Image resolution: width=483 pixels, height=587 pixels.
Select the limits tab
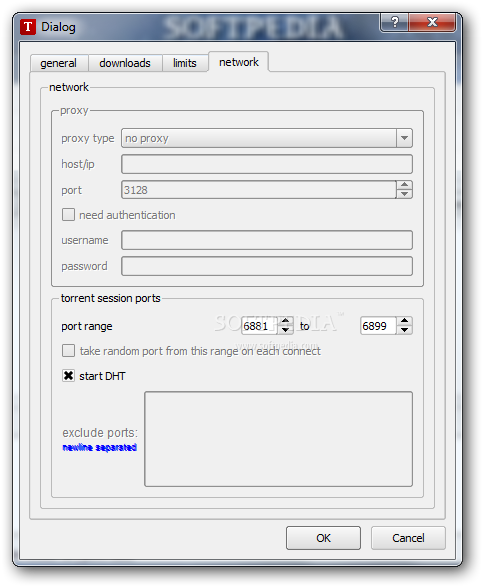(x=185, y=63)
